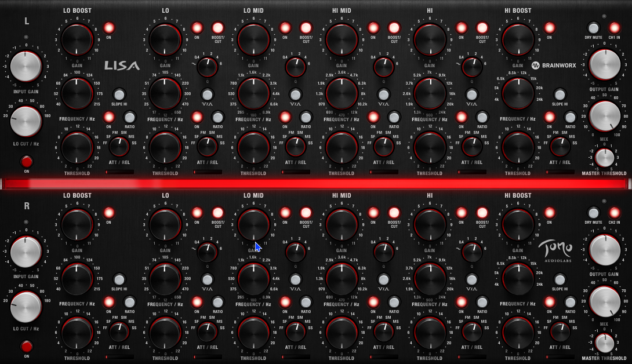Image resolution: width=632 pixels, height=364 pixels.
Task: Enable Dry Mute on the R channel
Action: [593, 213]
